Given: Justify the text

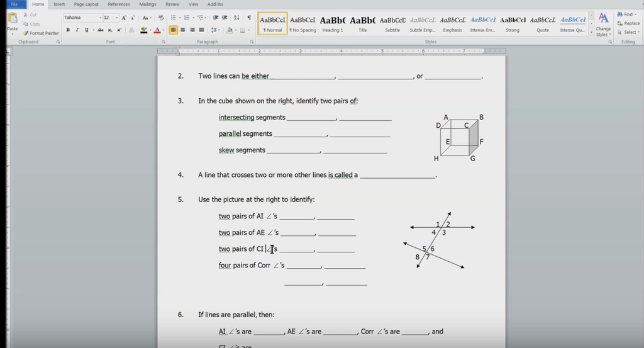Looking at the screenshot, I should pos(201,30).
